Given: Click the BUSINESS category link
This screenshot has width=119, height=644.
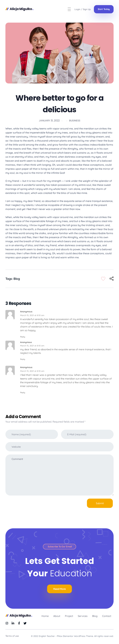Looking at the screenshot, I should [x=75, y=120].
